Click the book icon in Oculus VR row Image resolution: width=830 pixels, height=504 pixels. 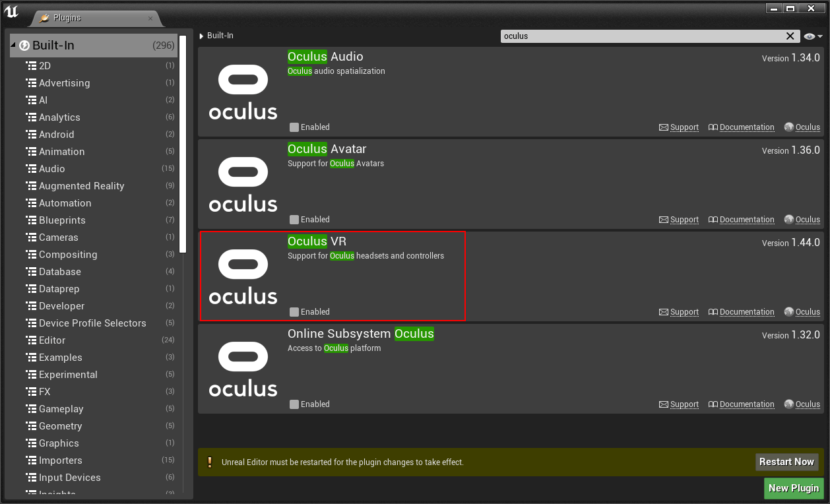click(x=713, y=312)
